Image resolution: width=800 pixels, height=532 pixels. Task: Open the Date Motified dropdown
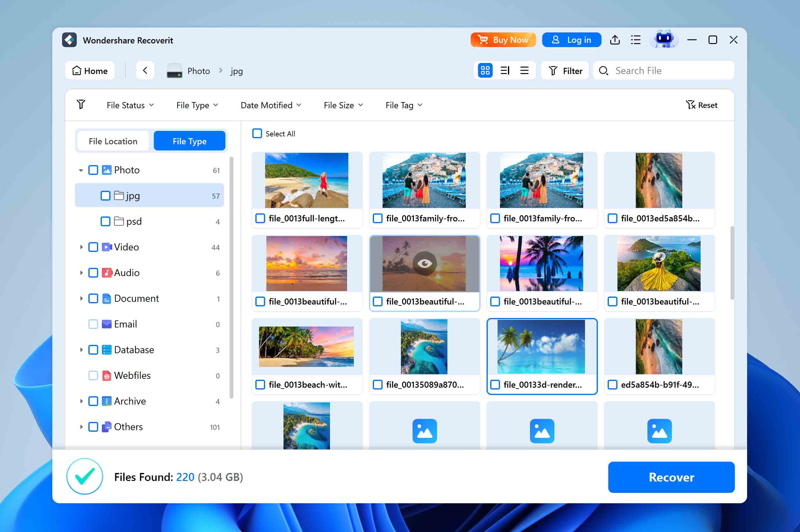point(271,105)
